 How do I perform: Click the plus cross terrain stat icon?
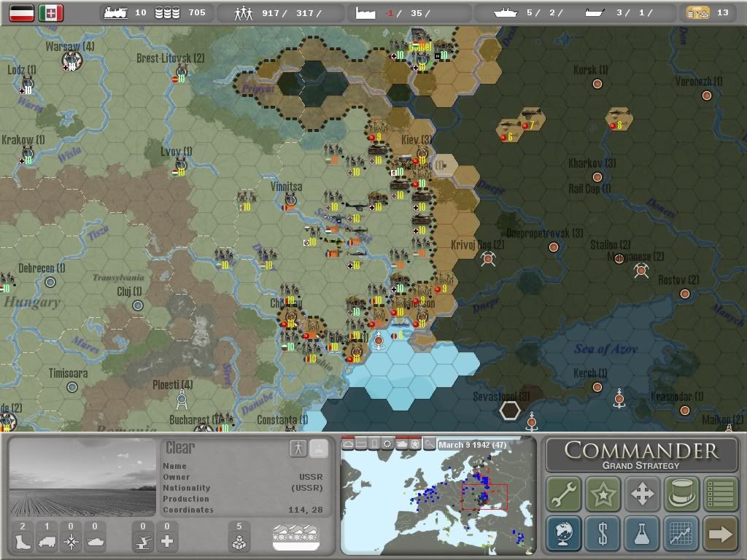tap(167, 542)
